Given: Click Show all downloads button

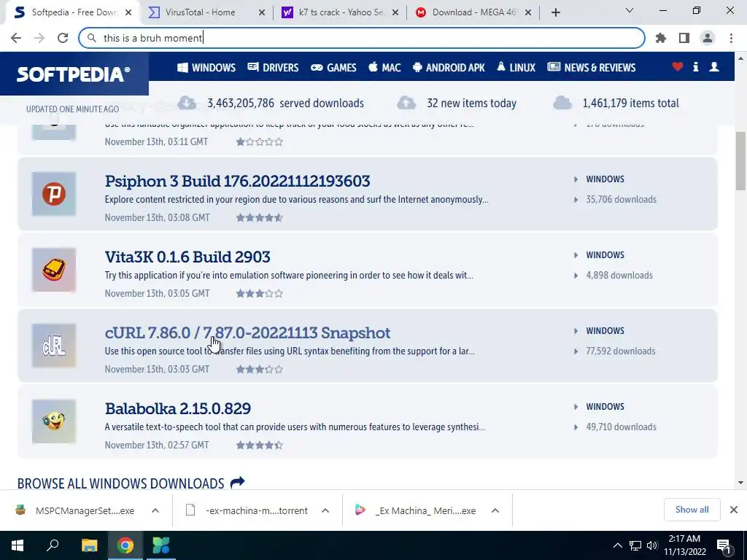Looking at the screenshot, I should coord(692,510).
